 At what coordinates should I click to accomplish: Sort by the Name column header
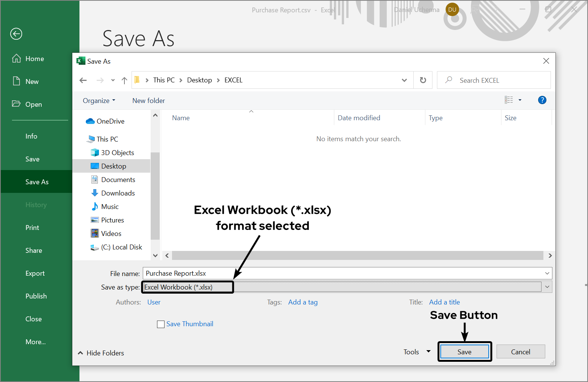click(181, 118)
